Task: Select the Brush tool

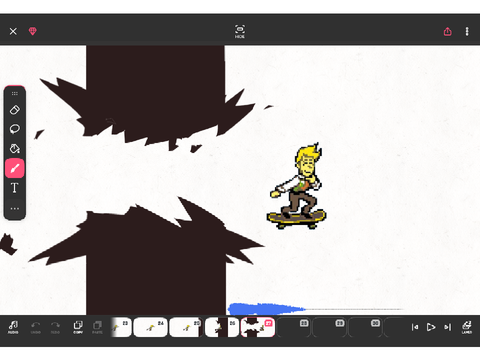Action: tap(15, 168)
